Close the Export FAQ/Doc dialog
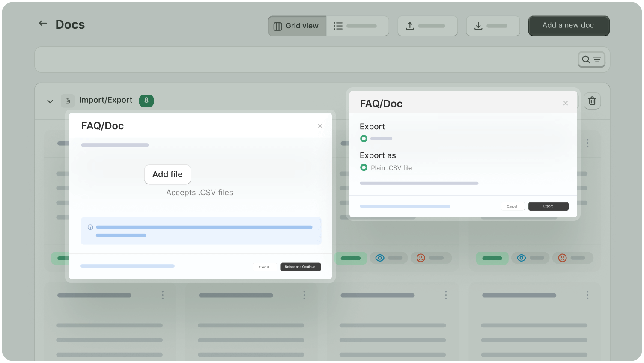Screen dimensions: 644x363 click(565, 103)
